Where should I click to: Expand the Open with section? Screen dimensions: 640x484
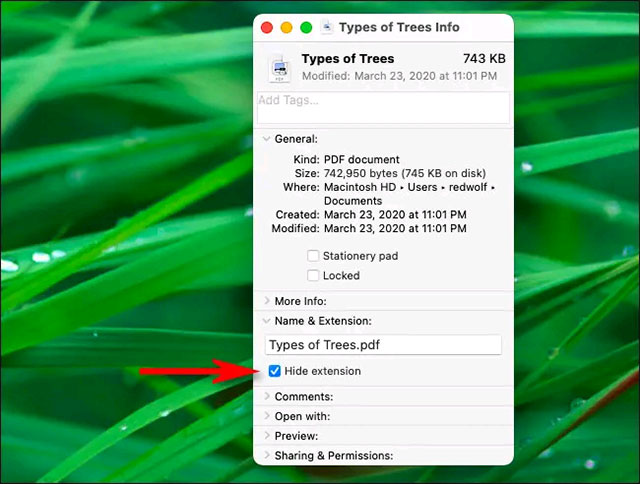(267, 416)
